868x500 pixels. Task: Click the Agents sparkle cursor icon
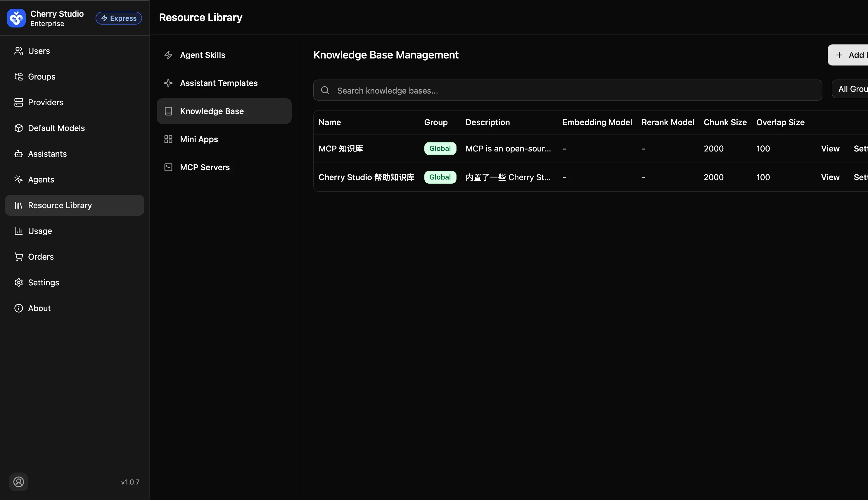(18, 180)
